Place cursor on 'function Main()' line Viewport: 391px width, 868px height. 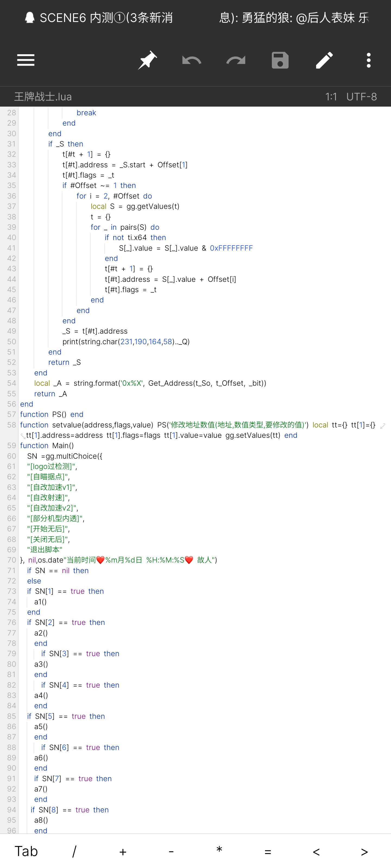pos(46,445)
